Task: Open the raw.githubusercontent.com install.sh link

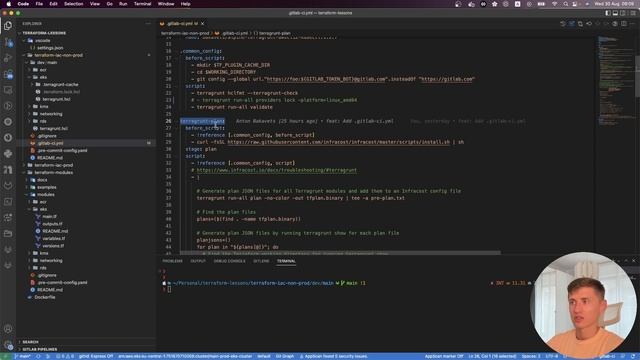Action: coord(338,142)
